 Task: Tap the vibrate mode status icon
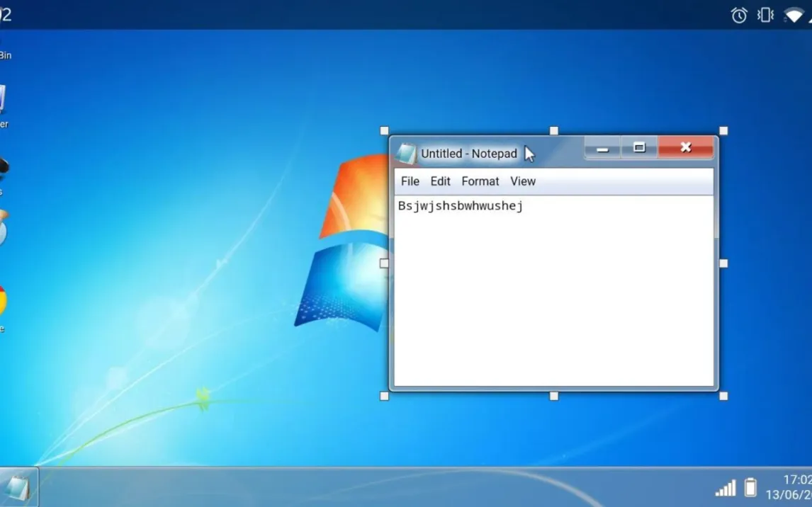coord(765,15)
